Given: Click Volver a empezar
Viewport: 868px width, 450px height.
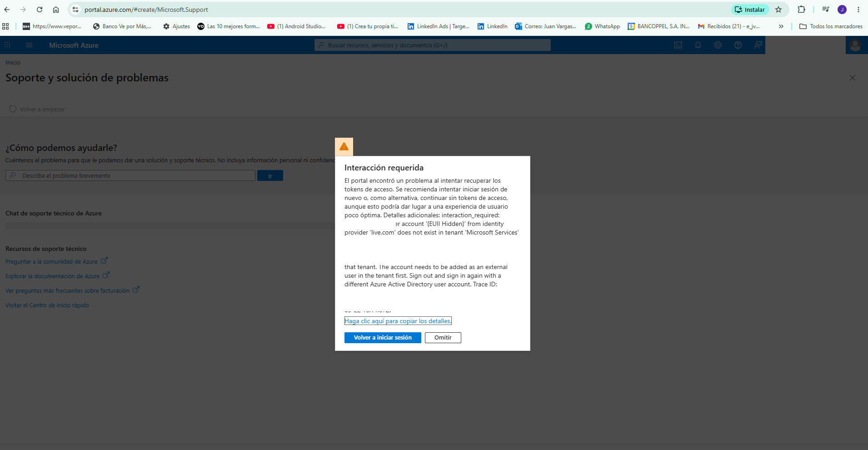Looking at the screenshot, I should click(x=37, y=109).
